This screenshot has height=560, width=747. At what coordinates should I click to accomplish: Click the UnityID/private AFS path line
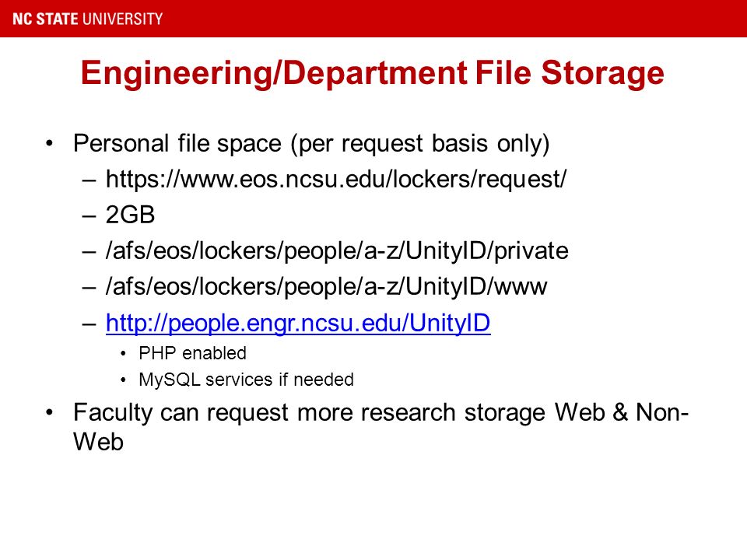click(337, 251)
